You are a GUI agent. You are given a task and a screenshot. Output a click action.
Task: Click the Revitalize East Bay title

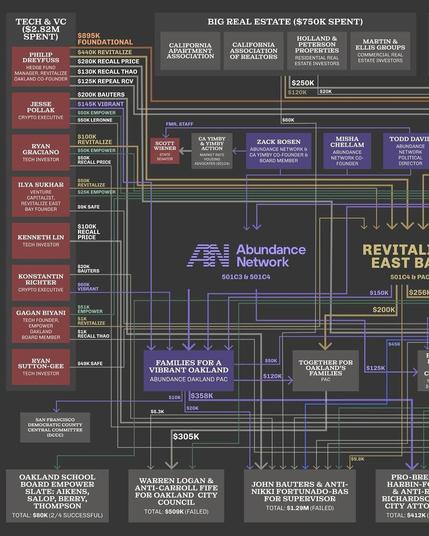[396, 256]
